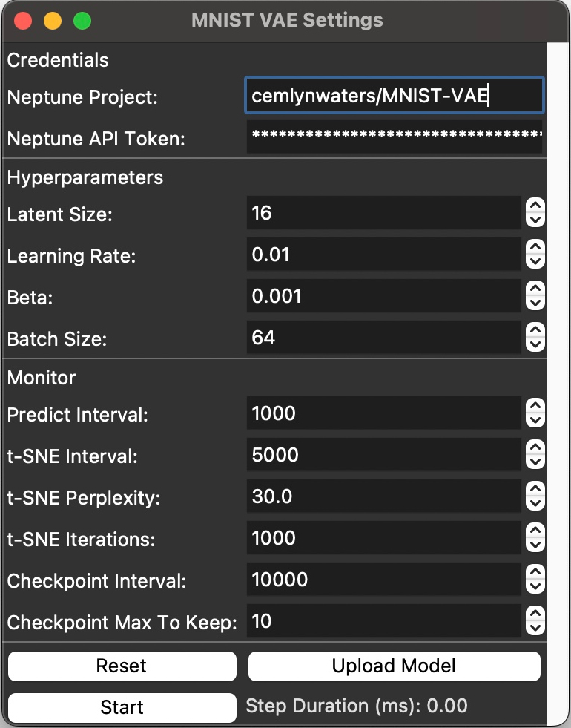Screen dimensions: 571x728
Task: Edit the Predict Interval value field
Action: tap(384, 413)
